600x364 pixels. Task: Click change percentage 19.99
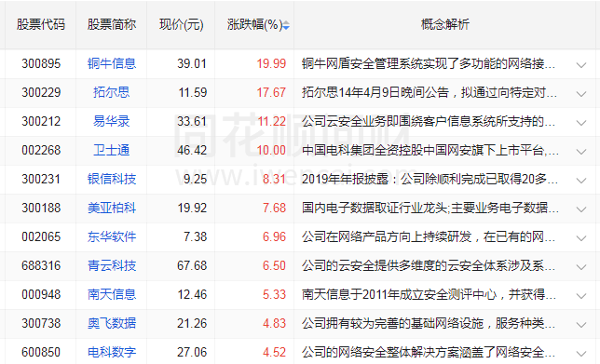pyautogui.click(x=271, y=63)
